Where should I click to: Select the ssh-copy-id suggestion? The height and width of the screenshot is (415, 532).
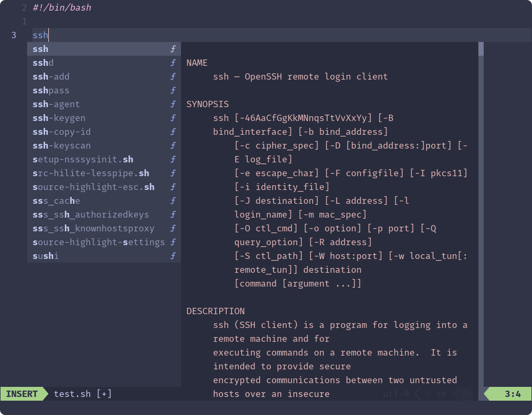pos(104,132)
